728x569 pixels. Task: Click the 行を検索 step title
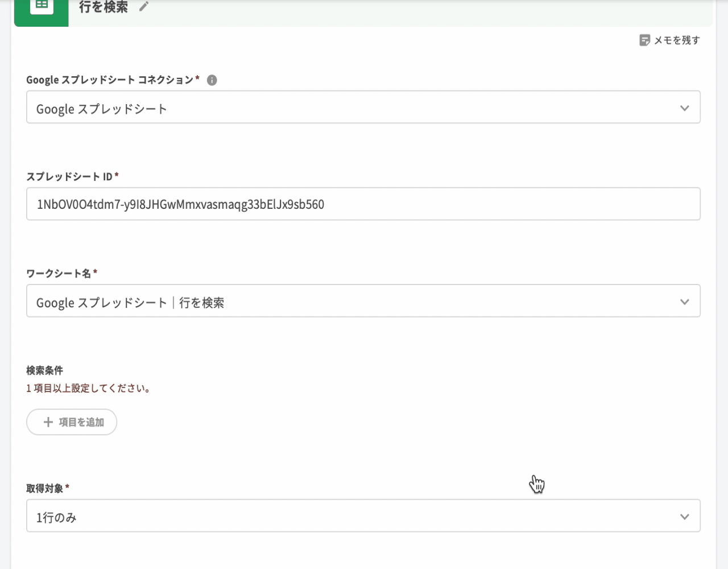coord(104,7)
